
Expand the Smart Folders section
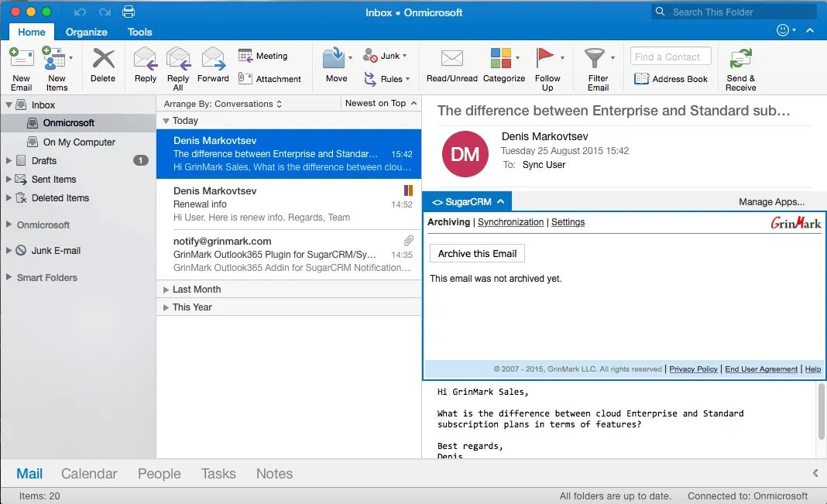9,277
